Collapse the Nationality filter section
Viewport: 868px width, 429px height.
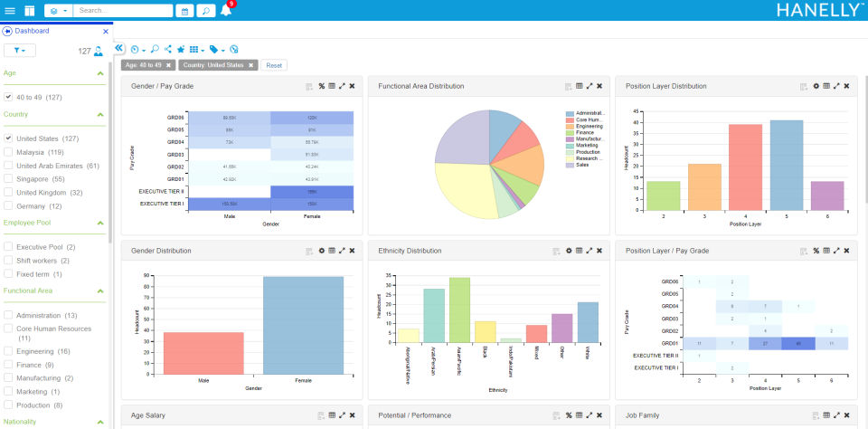coord(100,422)
